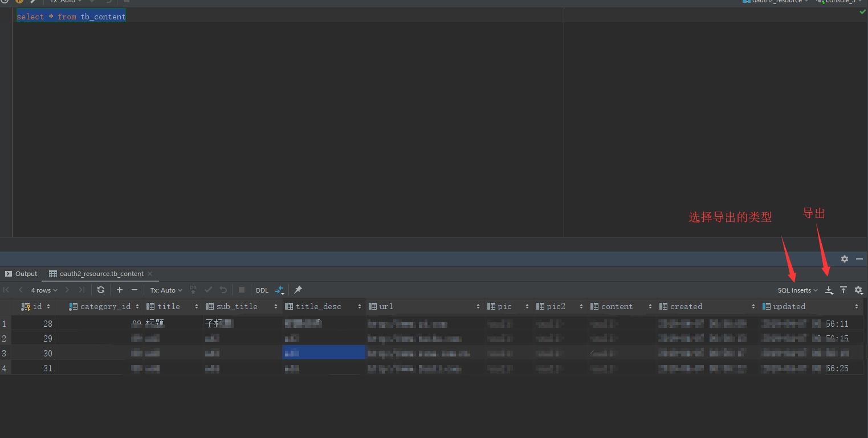Sort by the content column header
The width and height of the screenshot is (868, 438).
pos(622,306)
